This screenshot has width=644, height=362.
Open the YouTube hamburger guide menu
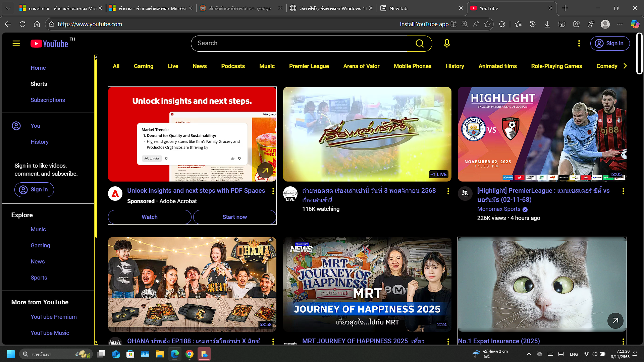tap(16, 44)
